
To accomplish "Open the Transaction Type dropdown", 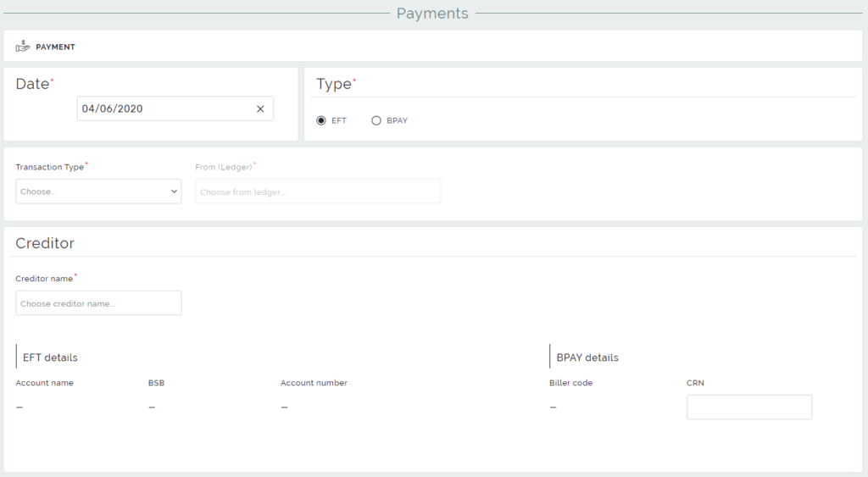I will pos(98,191).
